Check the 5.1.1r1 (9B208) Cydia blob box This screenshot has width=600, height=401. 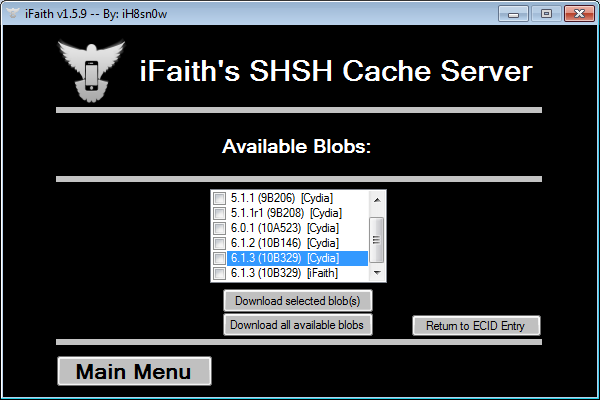click(x=220, y=213)
